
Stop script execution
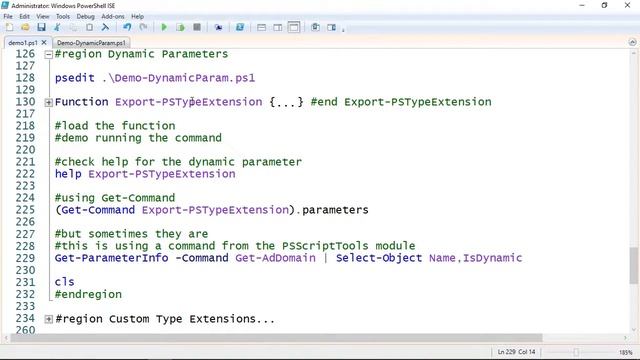(197, 27)
